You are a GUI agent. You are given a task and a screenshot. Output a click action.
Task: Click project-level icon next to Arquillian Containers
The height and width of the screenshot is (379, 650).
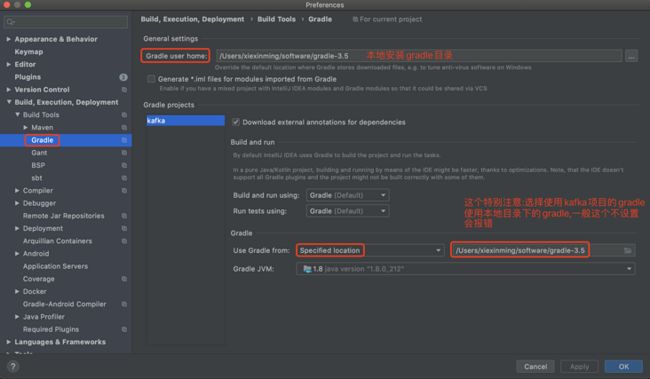click(x=124, y=241)
